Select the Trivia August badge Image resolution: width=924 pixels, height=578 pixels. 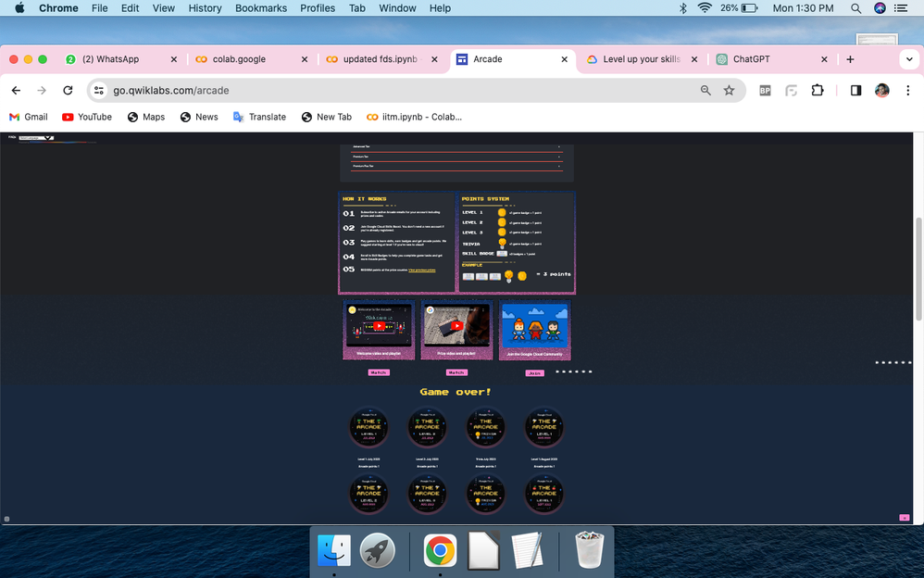coord(485,494)
